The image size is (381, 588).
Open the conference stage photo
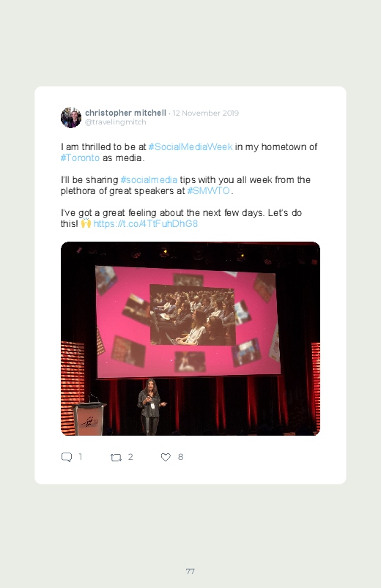(190, 338)
